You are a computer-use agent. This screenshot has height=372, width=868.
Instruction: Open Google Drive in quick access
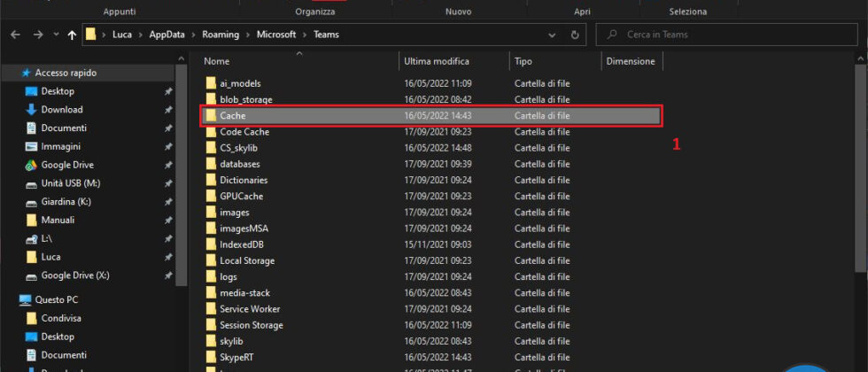pos(66,165)
